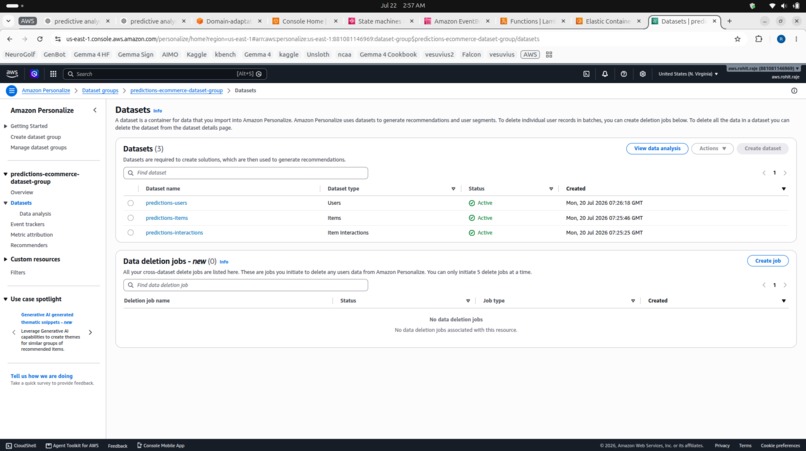This screenshot has width=806, height=451.
Task: Switch to the Functions Lambda tab
Action: click(x=532, y=21)
